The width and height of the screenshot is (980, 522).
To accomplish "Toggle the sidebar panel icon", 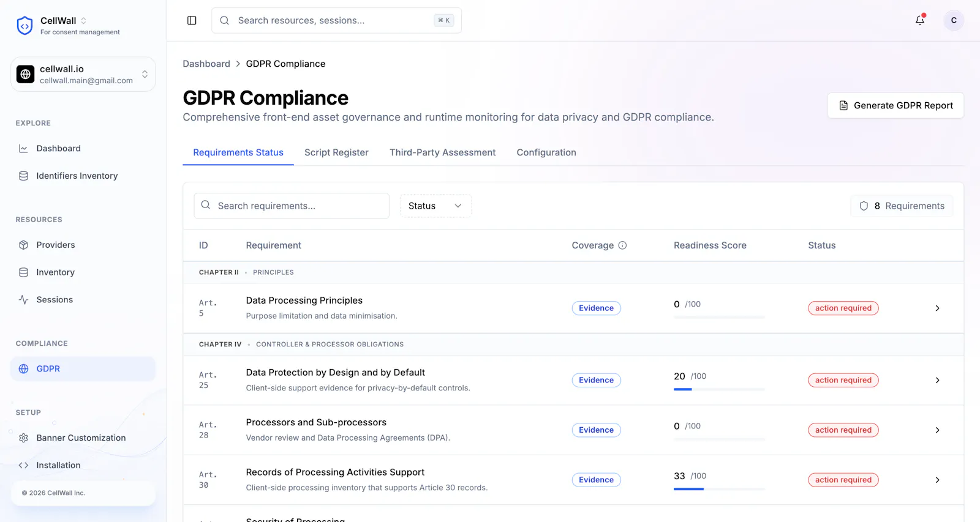I will pos(192,21).
